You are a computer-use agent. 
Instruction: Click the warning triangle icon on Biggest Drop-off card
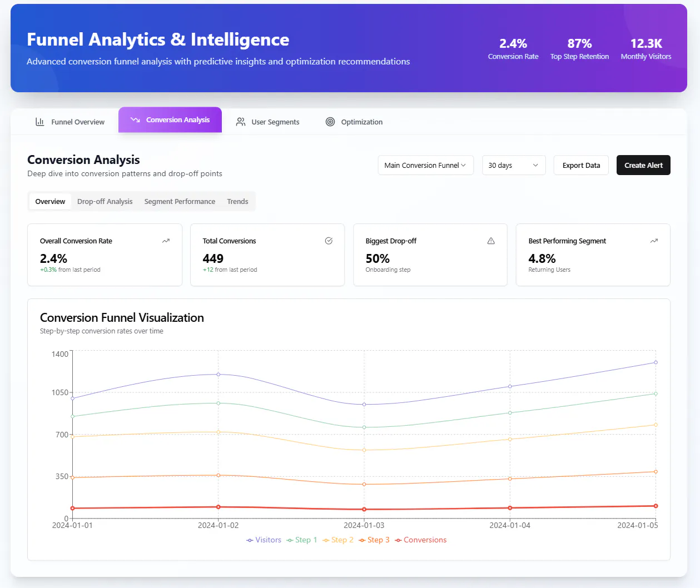tap(491, 241)
